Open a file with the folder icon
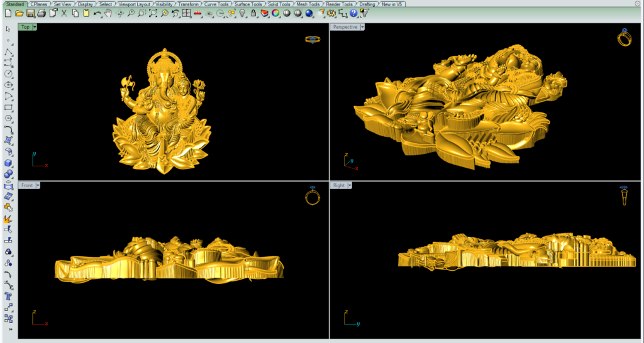The height and width of the screenshot is (343, 644). pyautogui.click(x=19, y=14)
